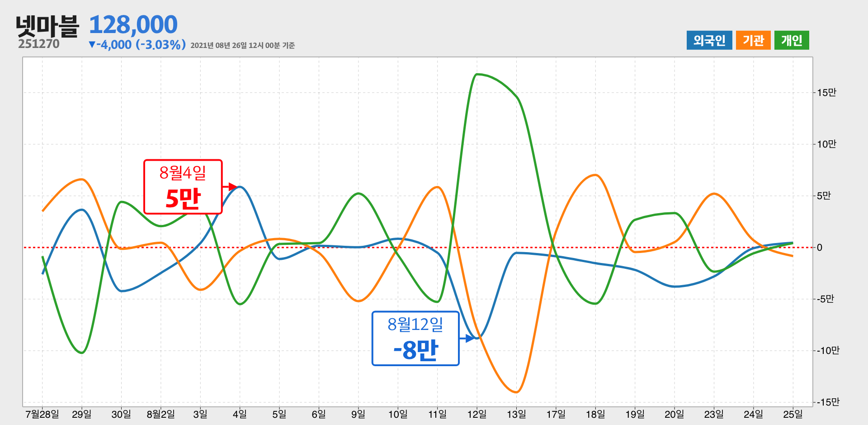Click the 13일 x-axis date
This screenshot has height=425, width=868.
pos(516,414)
